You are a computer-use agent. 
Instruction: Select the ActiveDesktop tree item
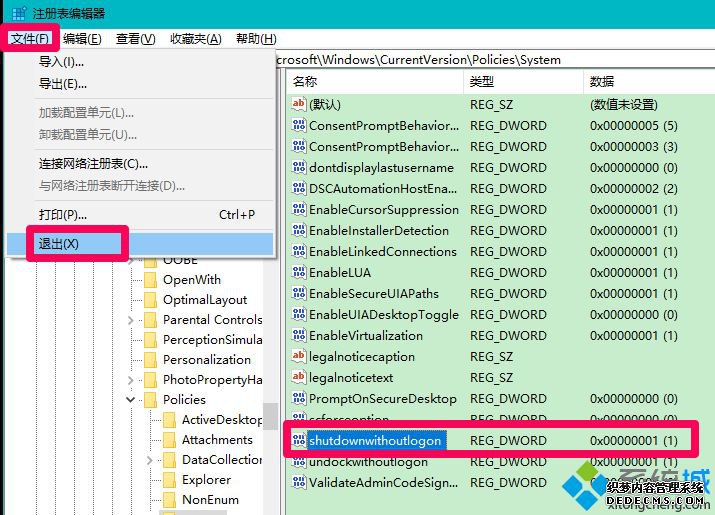point(222,420)
